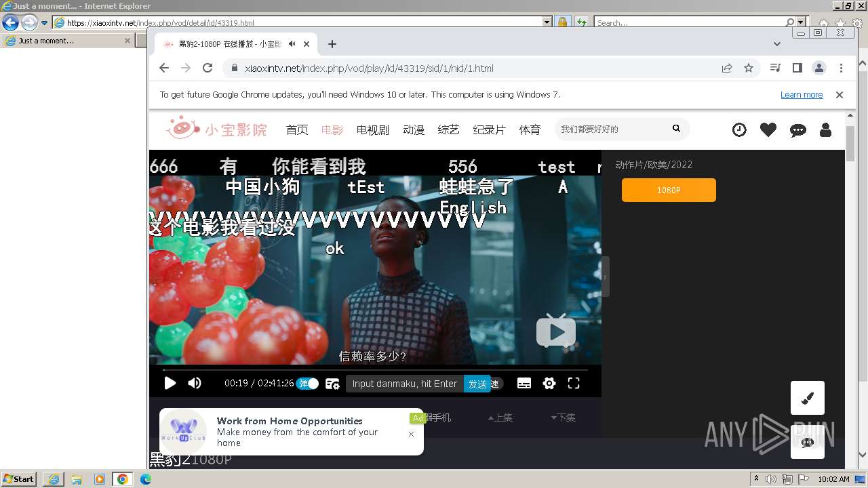This screenshot has width=868, height=488.
Task: Go back in Chrome
Action: pyautogui.click(x=164, y=68)
